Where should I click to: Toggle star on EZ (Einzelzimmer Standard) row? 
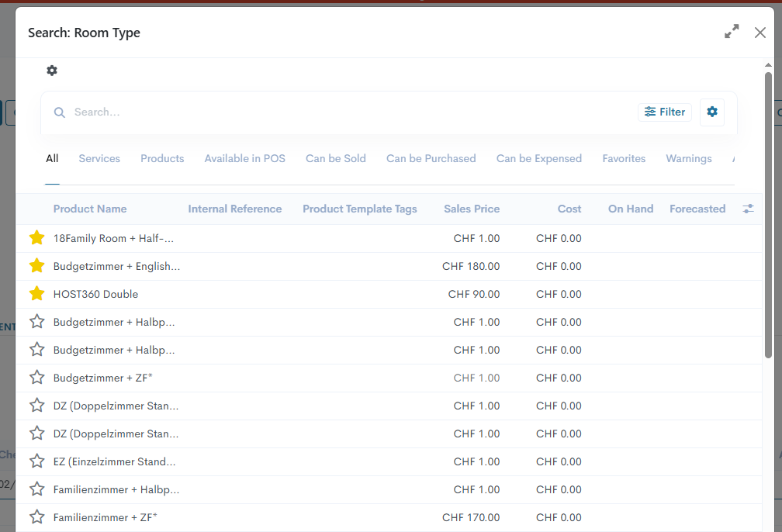pos(36,461)
